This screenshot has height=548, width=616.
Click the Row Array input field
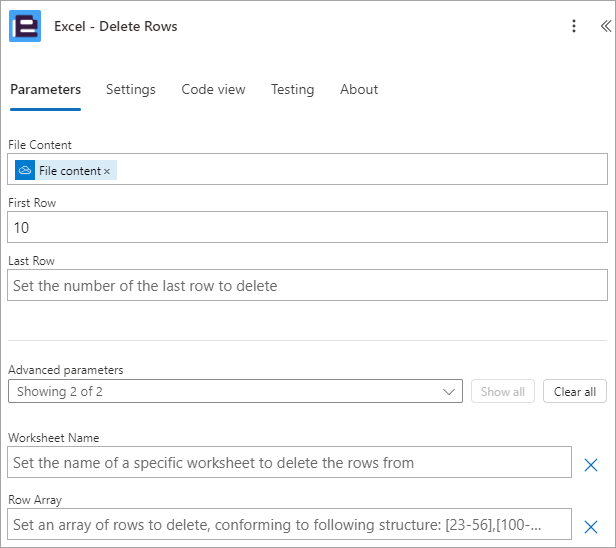click(x=290, y=524)
